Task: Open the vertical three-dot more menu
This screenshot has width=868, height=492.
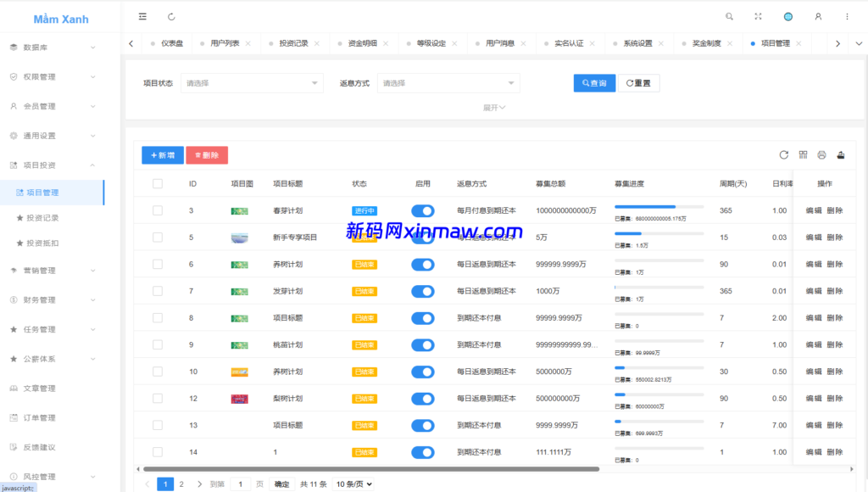Action: tap(847, 17)
